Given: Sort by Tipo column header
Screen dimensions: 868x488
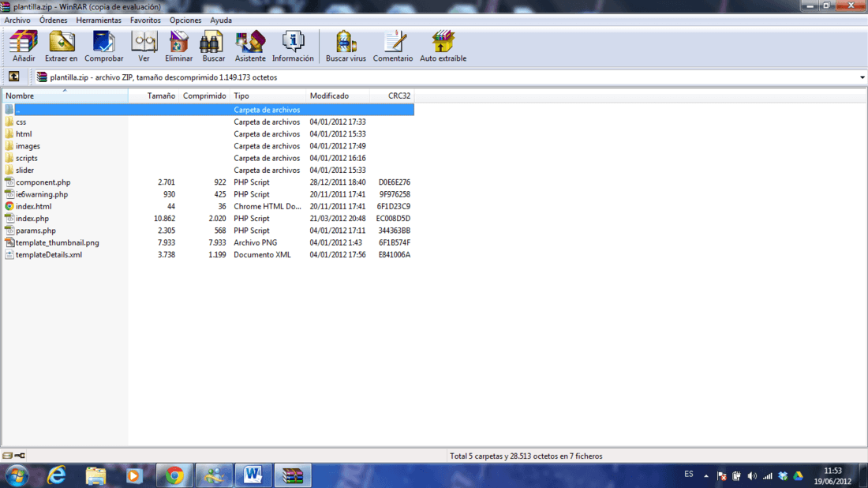Looking at the screenshot, I should coord(268,96).
